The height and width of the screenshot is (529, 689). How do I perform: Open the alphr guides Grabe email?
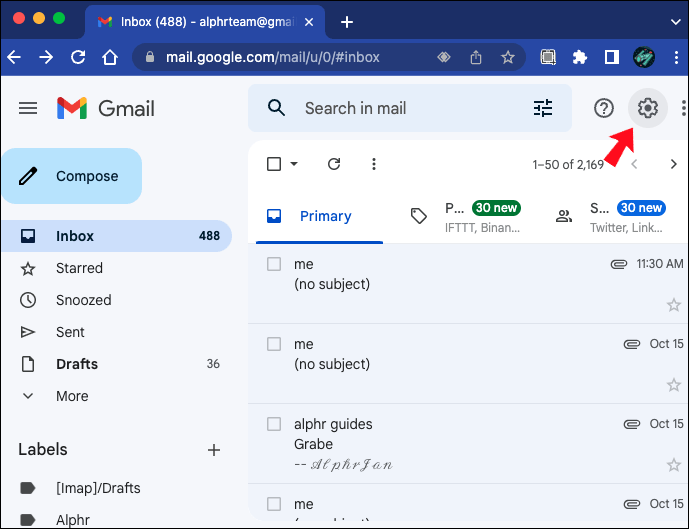tap(468, 444)
